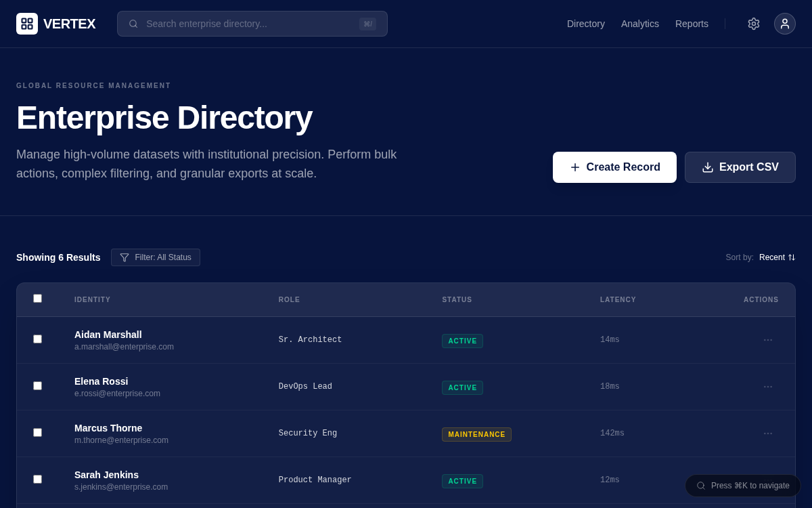Click the name Sarah Jenkins
The image size is (812, 508).
(x=106, y=475)
